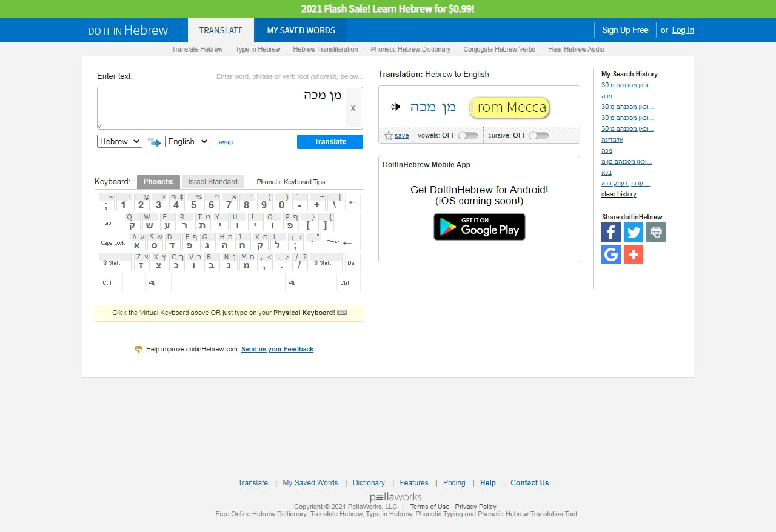Viewport: 776px width, 532px height.
Task: Toggle the cursive switch
Action: click(x=539, y=136)
